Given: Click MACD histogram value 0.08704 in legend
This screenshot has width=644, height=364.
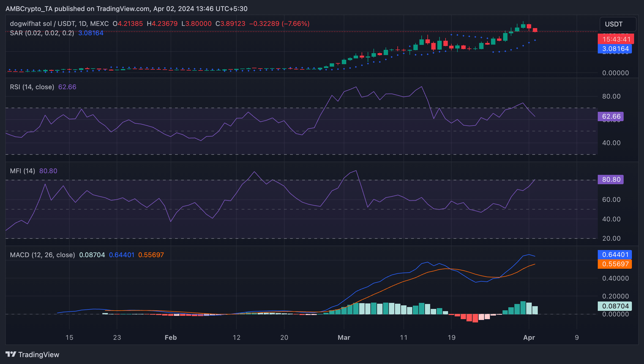Looking at the screenshot, I should tap(92, 255).
